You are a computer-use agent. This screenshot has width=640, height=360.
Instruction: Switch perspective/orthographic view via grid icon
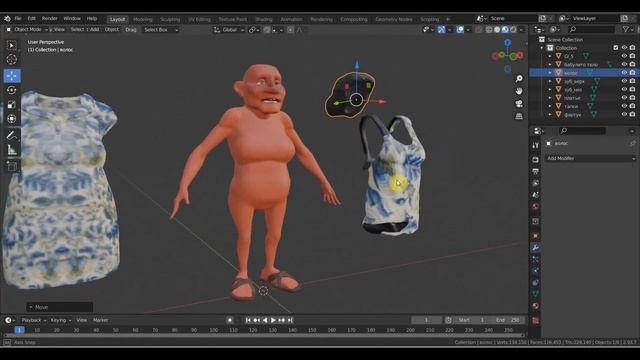519,116
